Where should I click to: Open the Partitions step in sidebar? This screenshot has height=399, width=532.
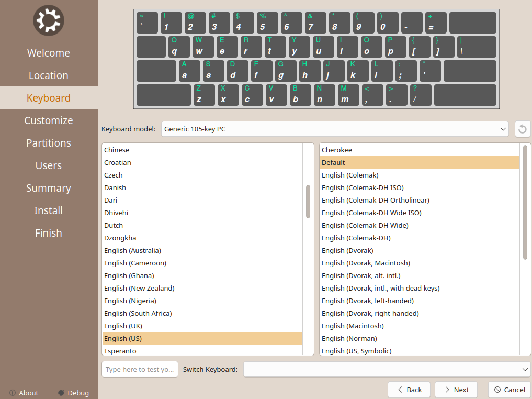click(49, 143)
